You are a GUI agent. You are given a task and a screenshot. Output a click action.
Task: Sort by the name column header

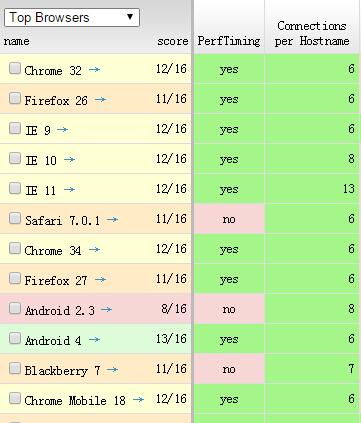pos(16,41)
